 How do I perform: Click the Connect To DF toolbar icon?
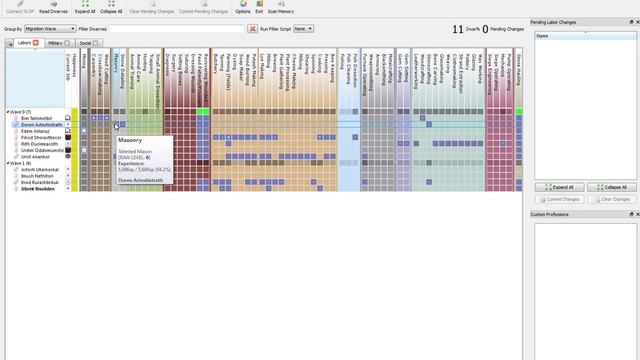(x=20, y=7)
